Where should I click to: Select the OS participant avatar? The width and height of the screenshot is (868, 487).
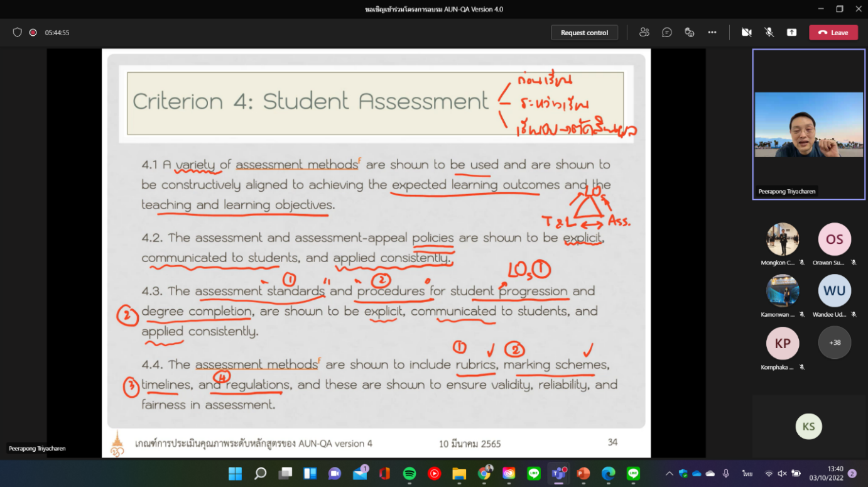pyautogui.click(x=835, y=239)
